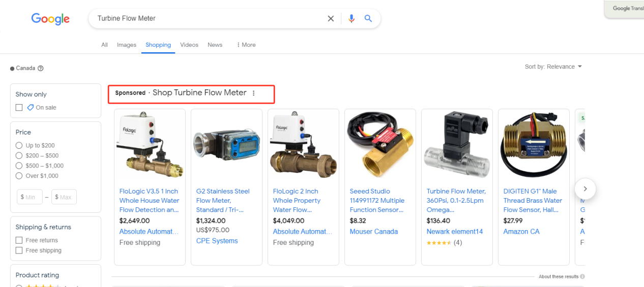Click the Google logo
The image size is (644, 287).
tap(50, 19)
